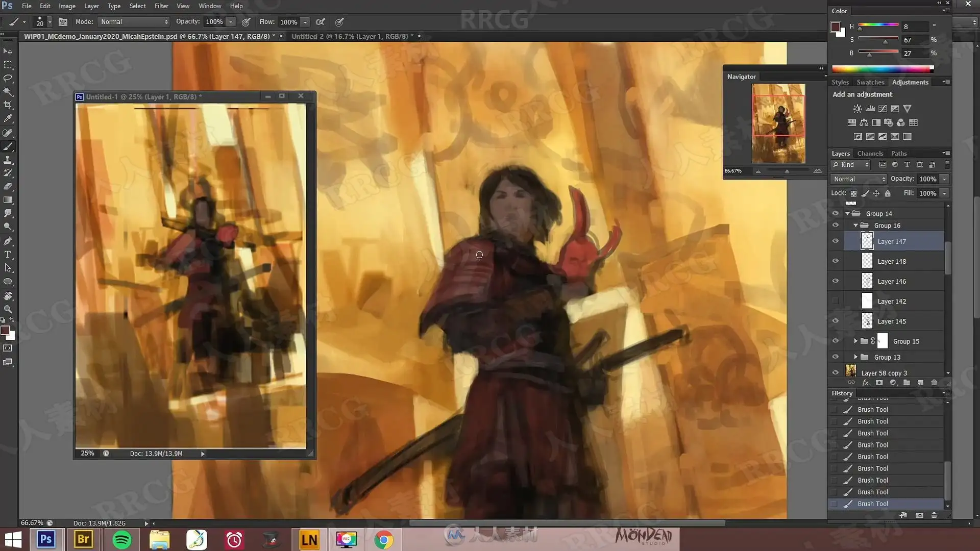Select the Clone Stamp tool
Image resolution: width=980 pixels, height=551 pixels.
click(8, 160)
